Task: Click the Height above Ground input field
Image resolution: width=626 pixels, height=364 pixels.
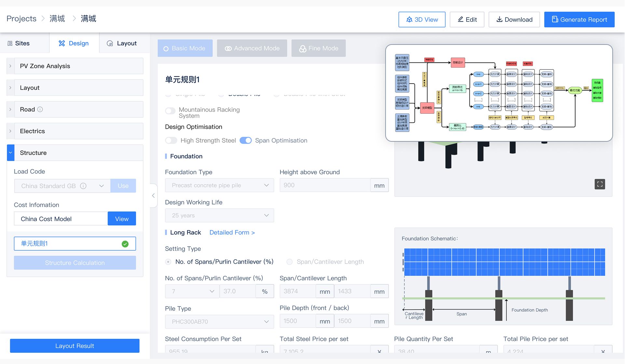Action: coord(325,185)
